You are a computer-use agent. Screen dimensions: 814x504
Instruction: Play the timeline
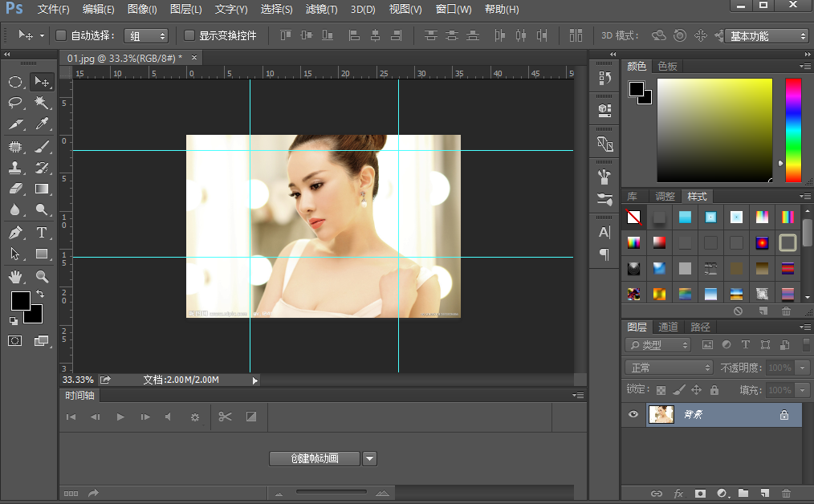pos(120,417)
